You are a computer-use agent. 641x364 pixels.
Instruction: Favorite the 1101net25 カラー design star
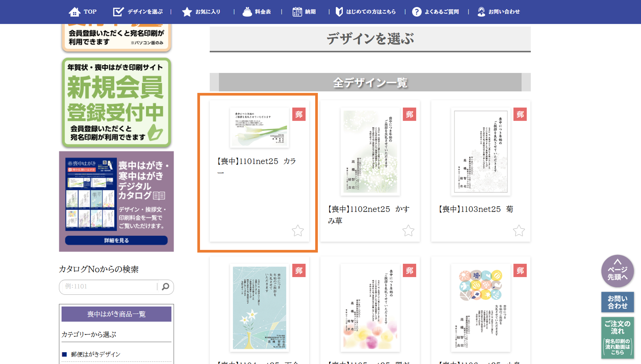[298, 231]
